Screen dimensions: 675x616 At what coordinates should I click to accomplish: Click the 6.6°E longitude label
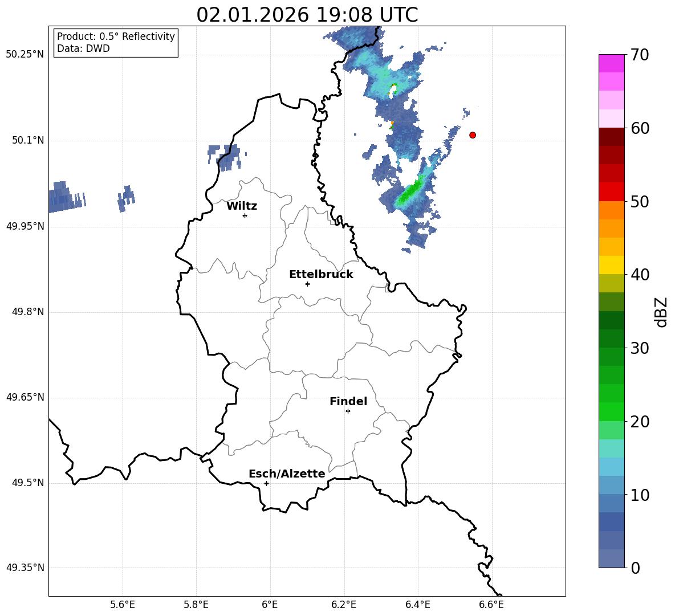pos(491,605)
